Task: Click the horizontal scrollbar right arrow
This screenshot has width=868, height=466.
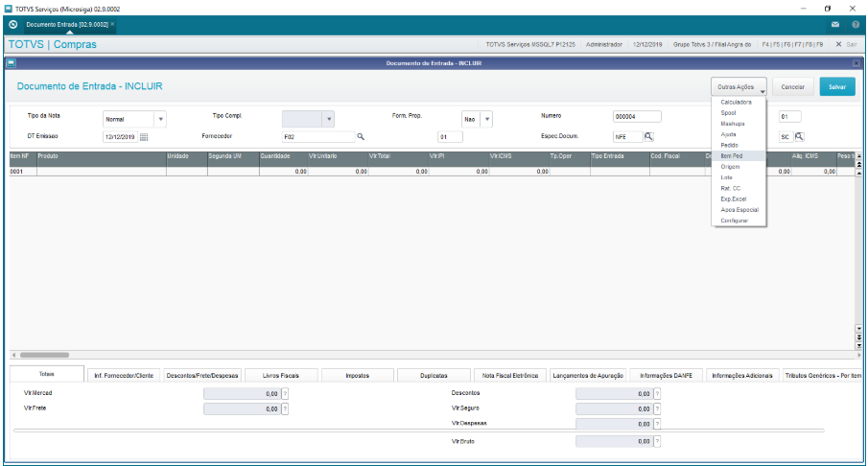Action: click(859, 355)
